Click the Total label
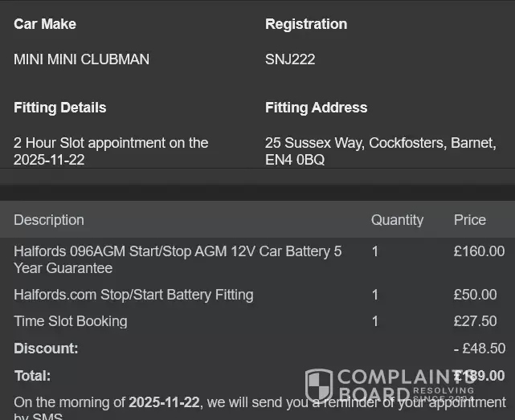The width and height of the screenshot is (515, 420). coord(32,375)
